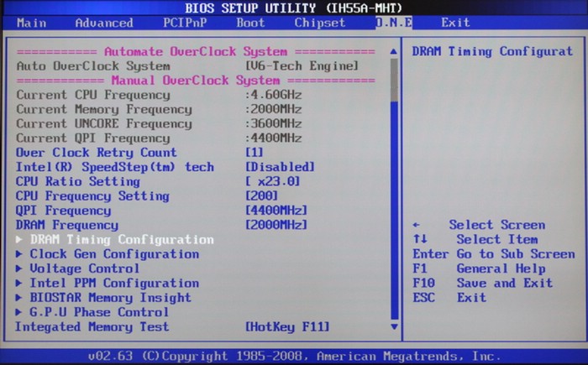Select Integrated Memory Test label
Viewport: 588px width, 365px height.
coord(92,326)
